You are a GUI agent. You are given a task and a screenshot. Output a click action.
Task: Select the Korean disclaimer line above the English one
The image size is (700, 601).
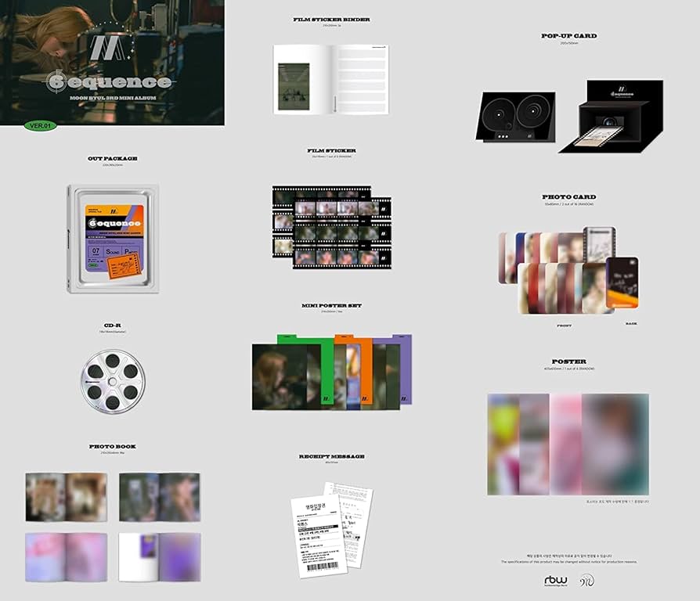[x=568, y=556]
